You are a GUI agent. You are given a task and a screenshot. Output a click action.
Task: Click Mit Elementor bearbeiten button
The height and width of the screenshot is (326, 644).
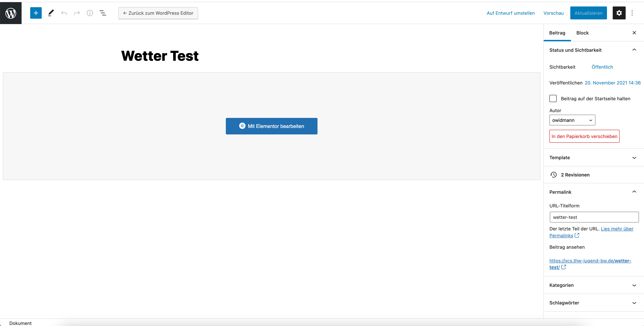[x=271, y=126]
